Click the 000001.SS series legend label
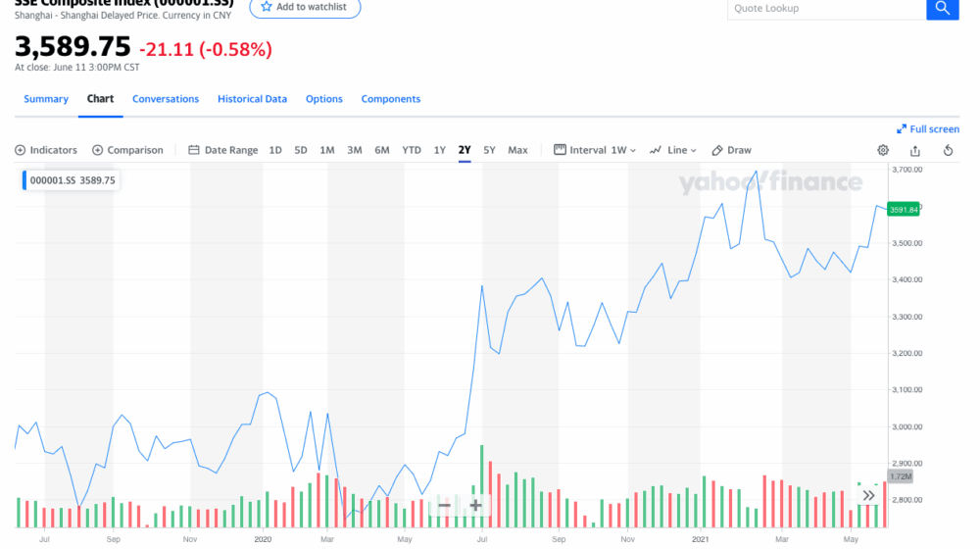 point(72,180)
